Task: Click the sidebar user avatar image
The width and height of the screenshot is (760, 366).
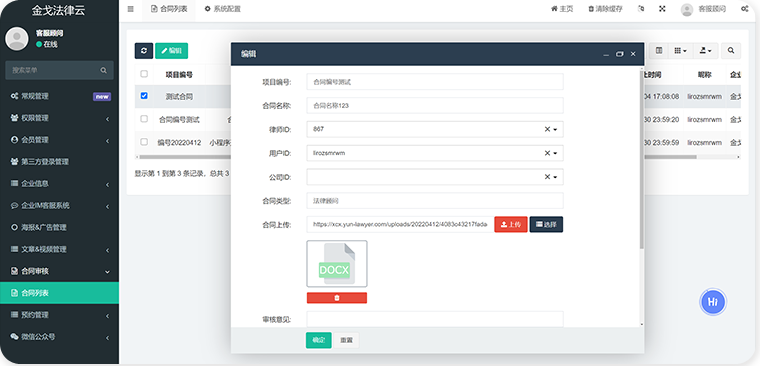Action: pyautogui.click(x=17, y=39)
